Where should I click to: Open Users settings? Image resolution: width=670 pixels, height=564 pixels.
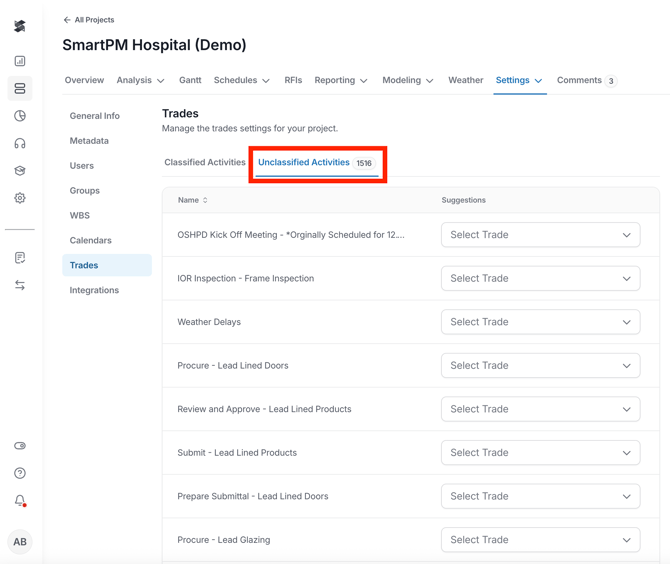pos(82,166)
